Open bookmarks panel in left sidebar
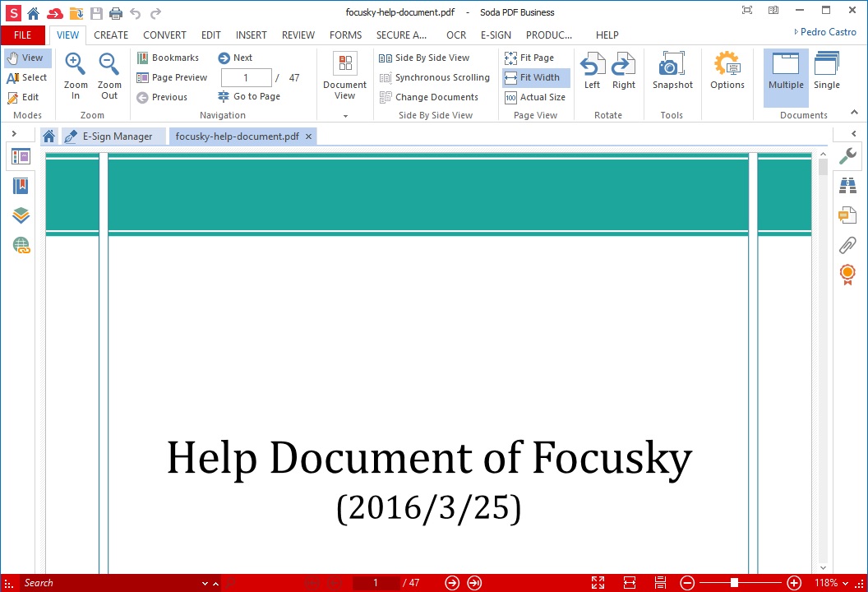Image resolution: width=868 pixels, height=592 pixels. (21, 186)
